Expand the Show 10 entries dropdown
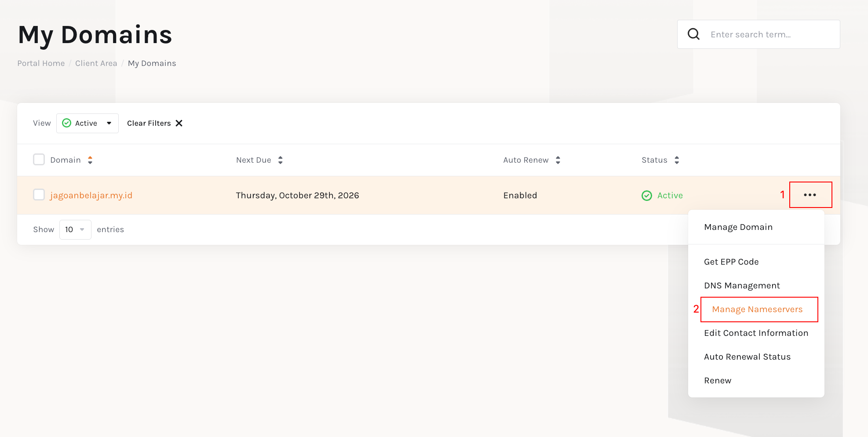 (75, 229)
